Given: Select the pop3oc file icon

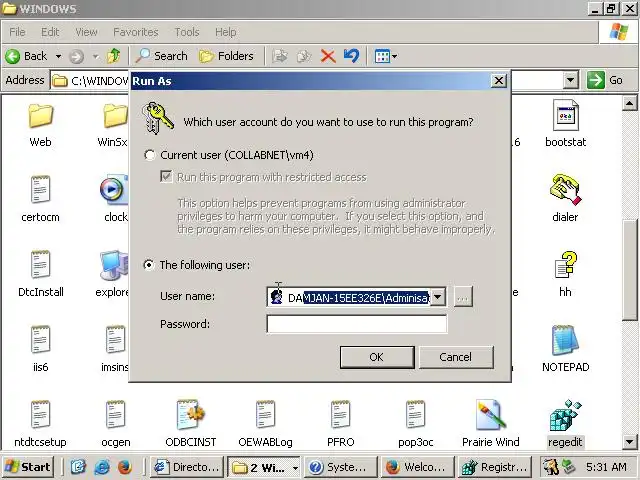Looking at the screenshot, I should click(x=416, y=415).
